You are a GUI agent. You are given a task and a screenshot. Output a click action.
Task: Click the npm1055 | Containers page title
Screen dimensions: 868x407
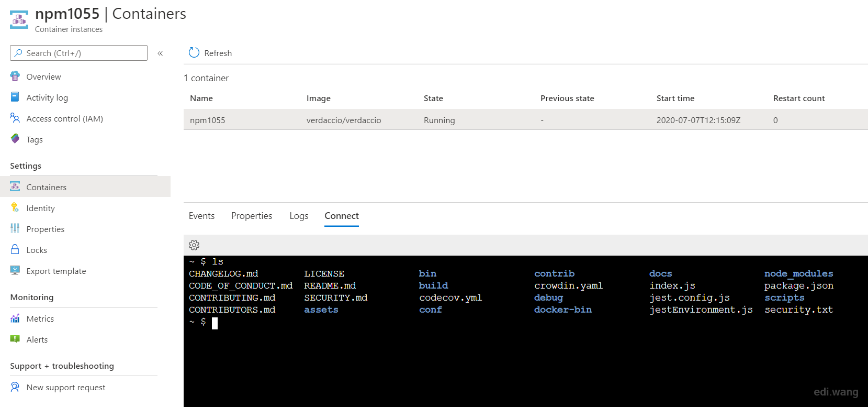[110, 14]
